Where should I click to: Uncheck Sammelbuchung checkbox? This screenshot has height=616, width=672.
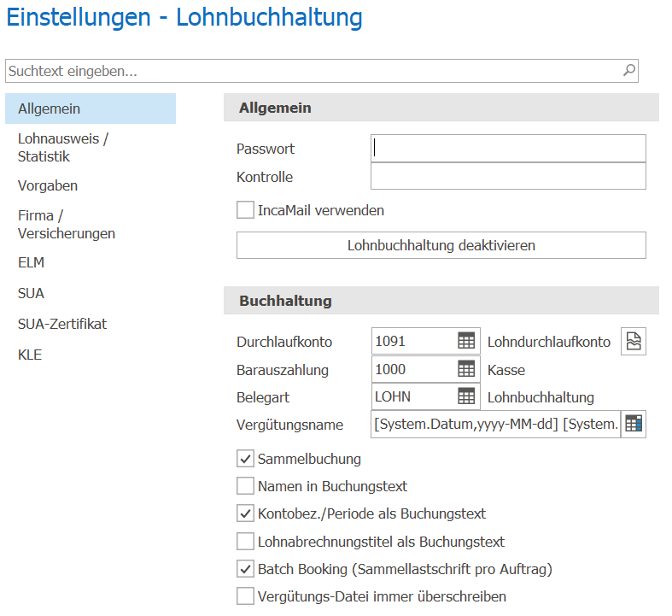(245, 459)
